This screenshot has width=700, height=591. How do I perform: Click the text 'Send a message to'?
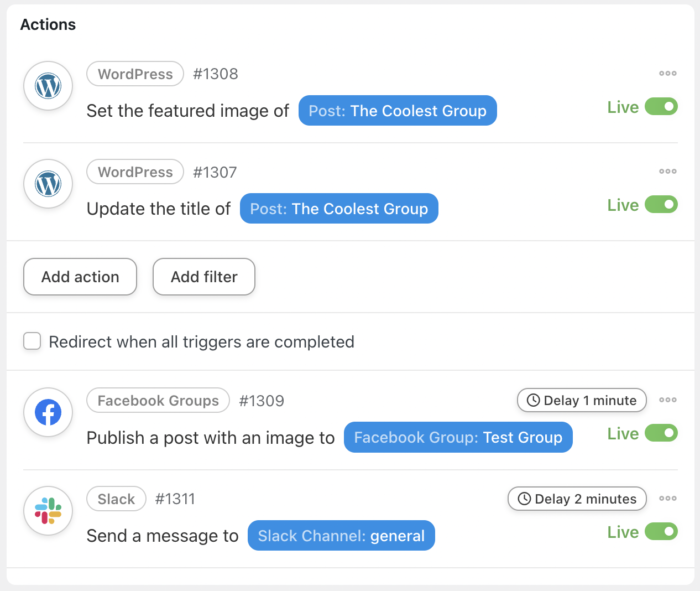point(163,536)
